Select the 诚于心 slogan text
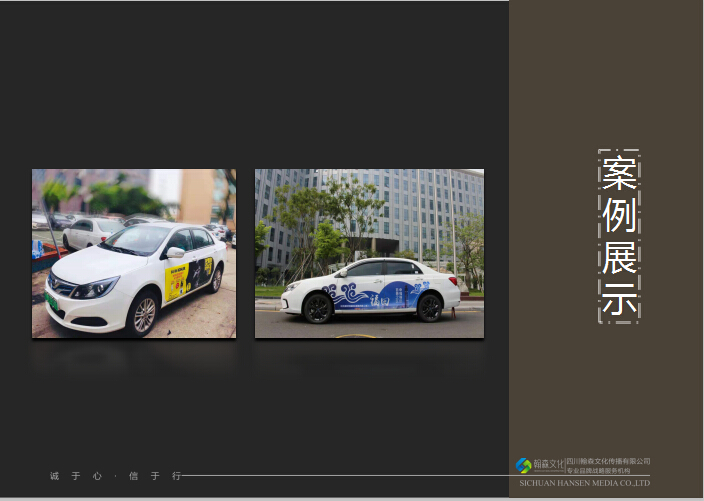704x501 pixels. [x=76, y=476]
